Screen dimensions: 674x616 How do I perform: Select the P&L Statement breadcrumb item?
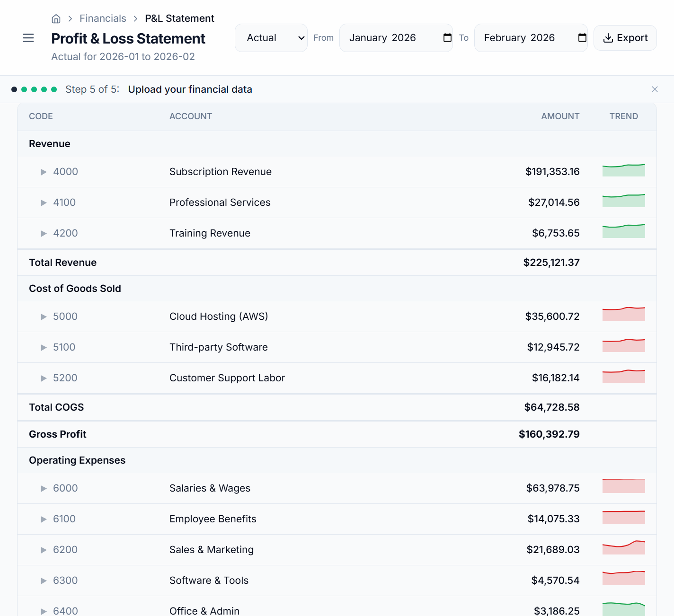coord(179,18)
